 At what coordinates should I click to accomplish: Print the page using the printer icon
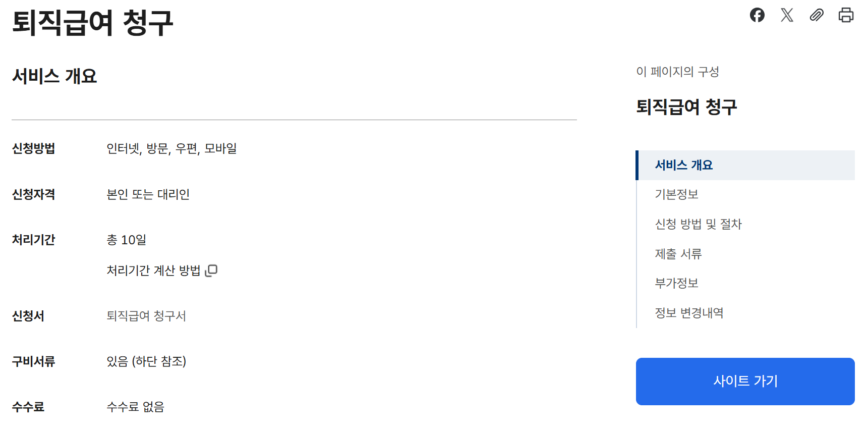846,15
